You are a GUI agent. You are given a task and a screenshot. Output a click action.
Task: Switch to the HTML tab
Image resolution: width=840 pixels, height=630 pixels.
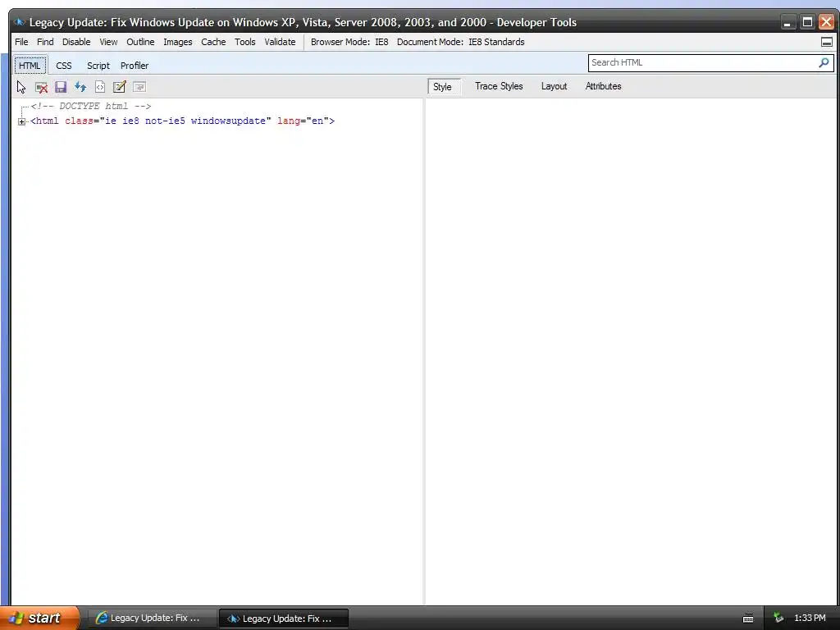30,66
